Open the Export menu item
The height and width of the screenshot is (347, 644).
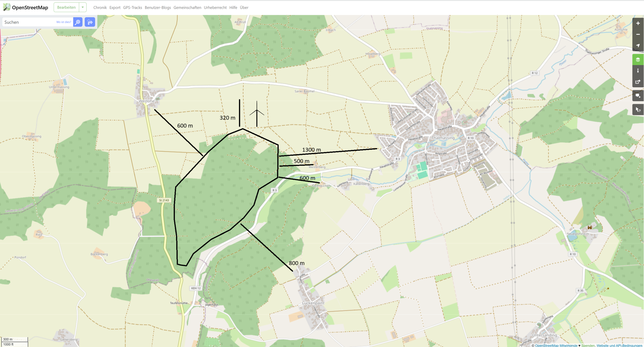[x=115, y=8]
